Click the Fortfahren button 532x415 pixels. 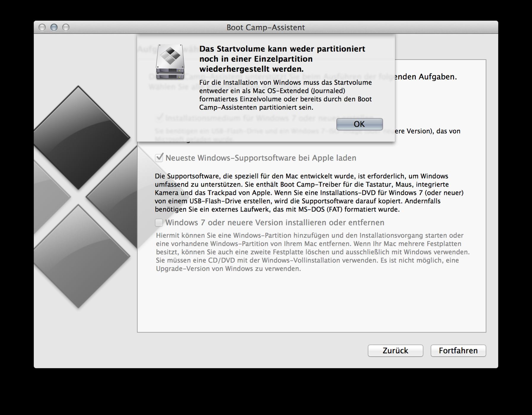coord(458,351)
